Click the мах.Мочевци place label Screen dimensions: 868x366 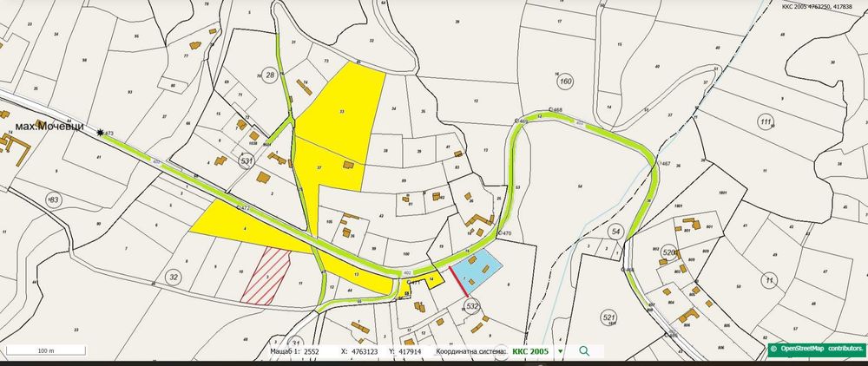(x=49, y=127)
